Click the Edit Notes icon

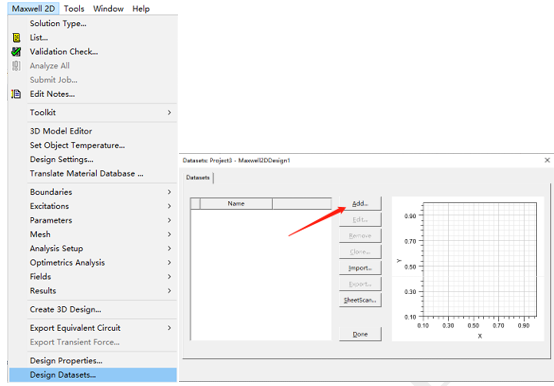tap(16, 94)
